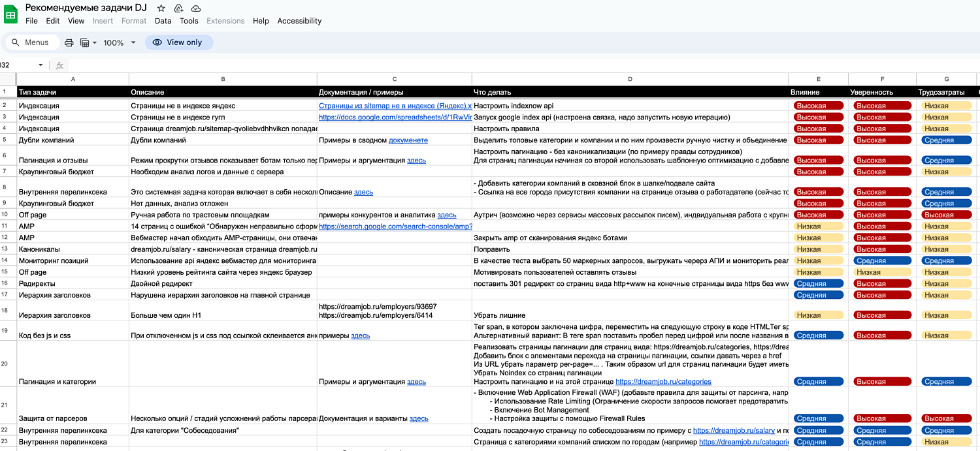
Task: Open Трудозатраты chip in row 10 Off page
Action: 946,215
